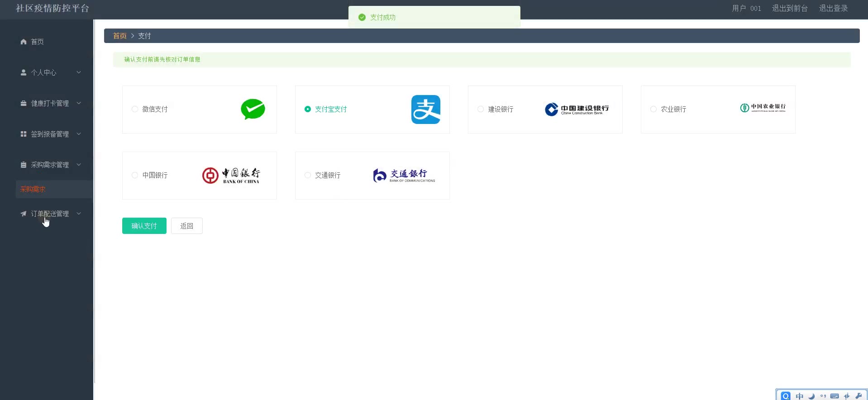Select the 中国银行 radio button
This screenshot has width=868, height=400.
click(x=135, y=175)
